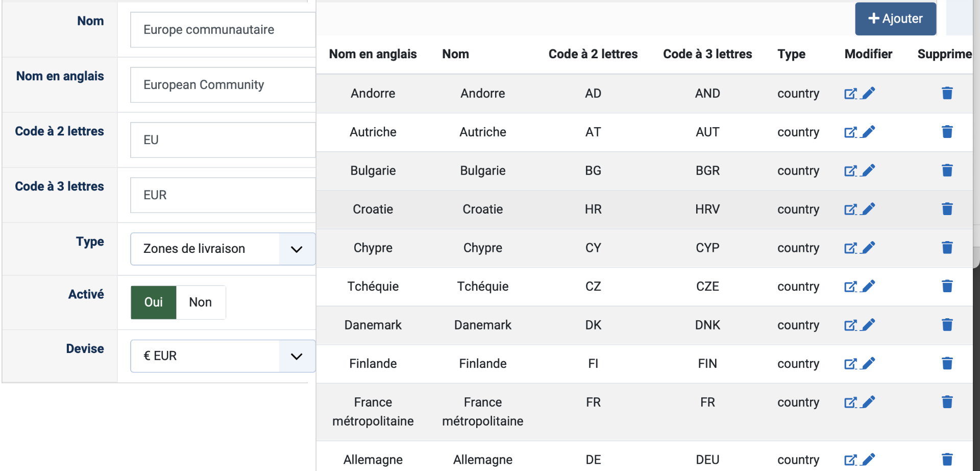The image size is (980, 471).
Task: Open Tchéquie external link icon
Action: [x=850, y=287]
